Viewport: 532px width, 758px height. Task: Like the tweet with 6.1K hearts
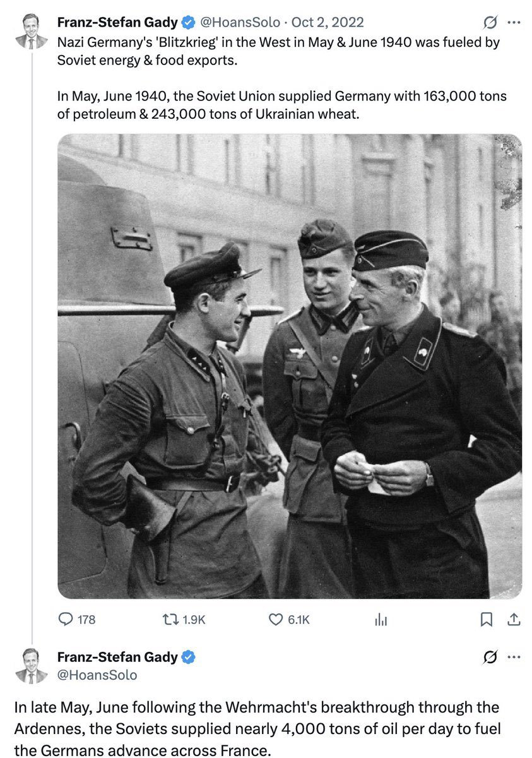point(289,620)
